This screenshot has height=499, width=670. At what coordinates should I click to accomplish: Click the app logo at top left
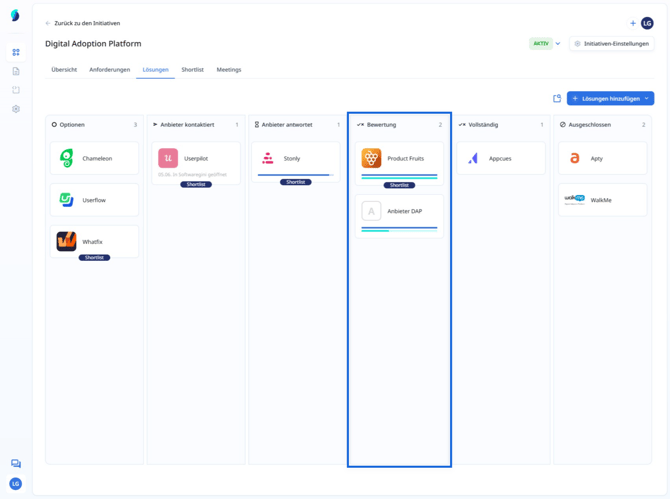tap(15, 16)
